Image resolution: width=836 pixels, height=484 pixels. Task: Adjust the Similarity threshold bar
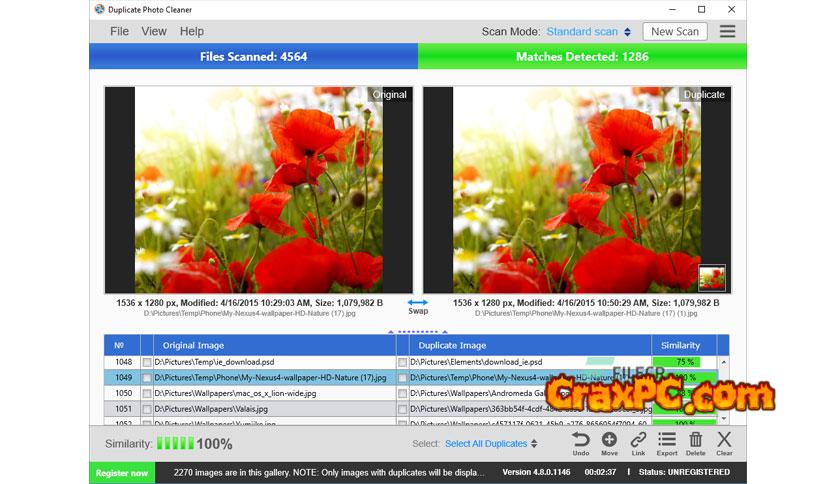(175, 443)
